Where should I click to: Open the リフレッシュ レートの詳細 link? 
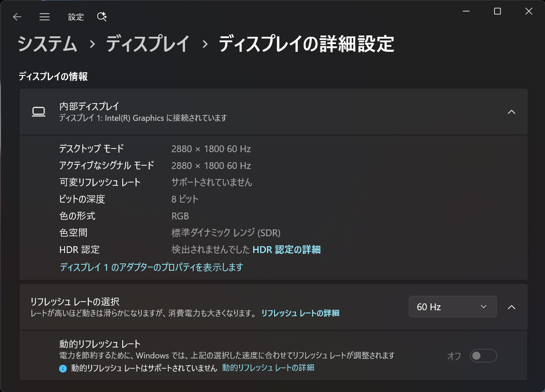(300, 313)
